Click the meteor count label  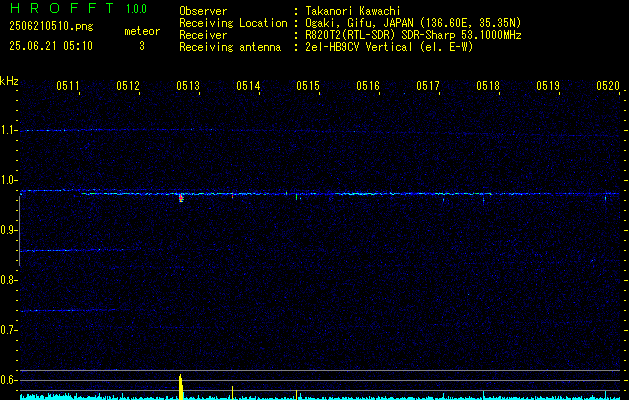pos(142,31)
